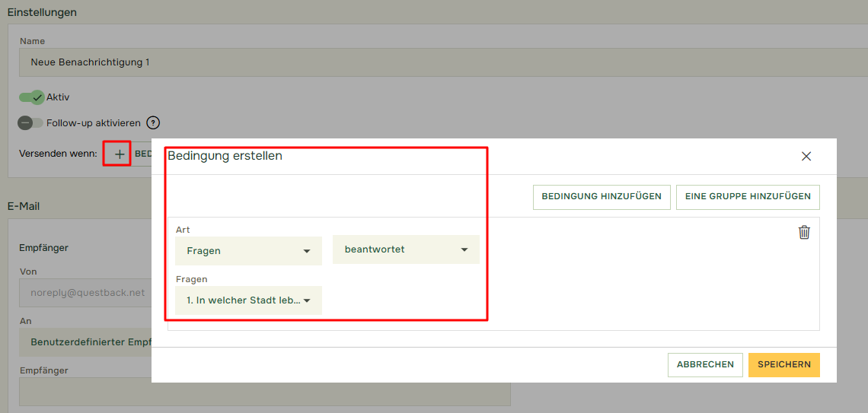Click the 'E-Mail' section heading
This screenshot has height=413, width=868.
click(x=24, y=206)
